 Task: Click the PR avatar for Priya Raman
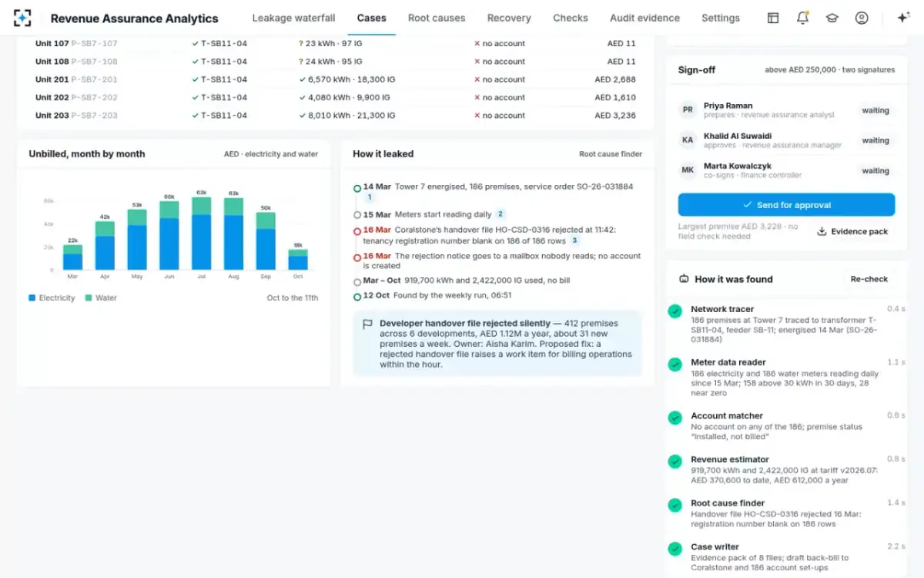(x=688, y=110)
